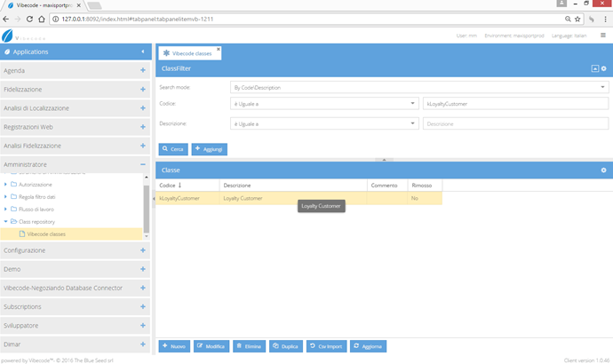Collapse the ClassFilter panel
This screenshot has height=364, width=613.
(x=594, y=68)
